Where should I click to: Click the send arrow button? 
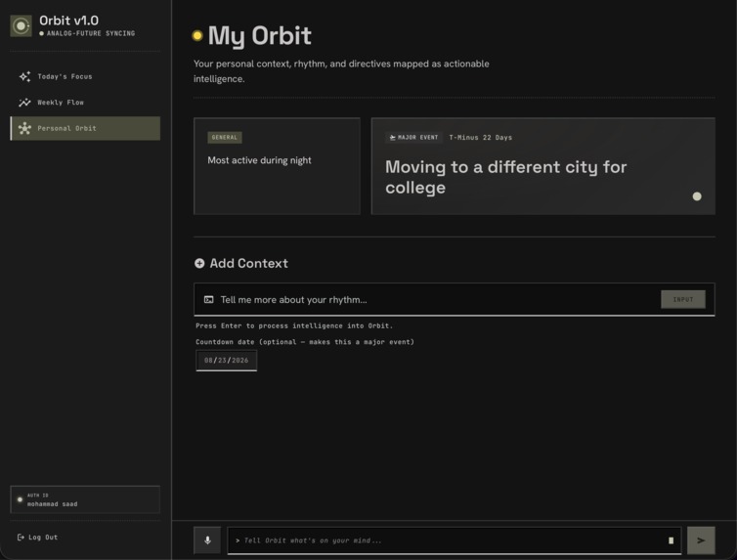tap(701, 540)
